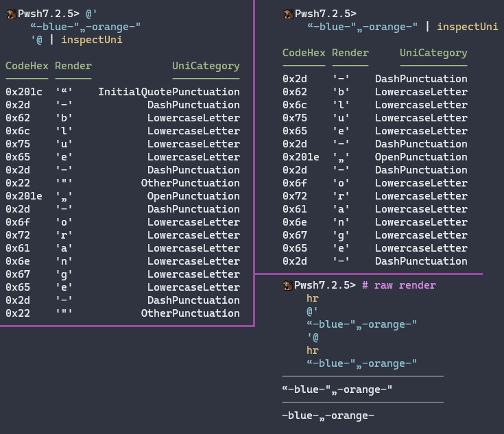Click '0x6c' in the right table
The height and width of the screenshot is (434, 504).
(295, 105)
